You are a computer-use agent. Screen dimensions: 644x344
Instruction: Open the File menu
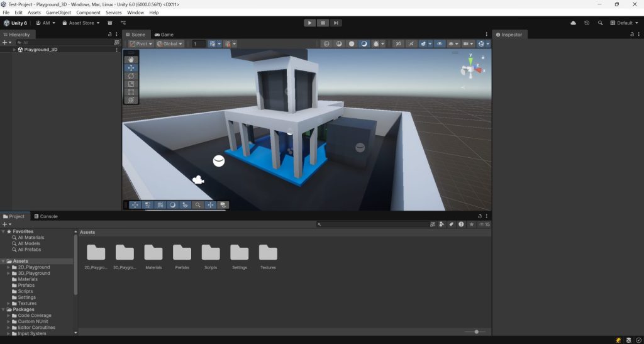pos(6,13)
